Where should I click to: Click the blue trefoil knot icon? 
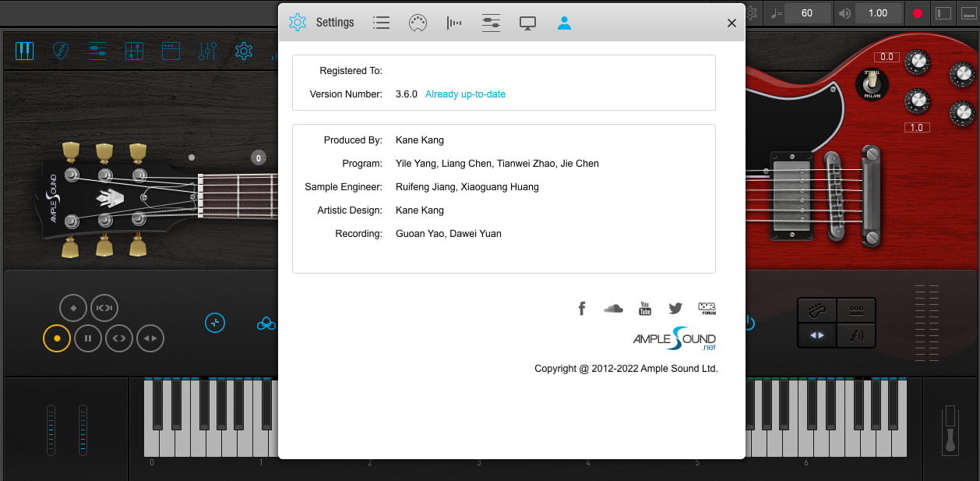(x=266, y=323)
